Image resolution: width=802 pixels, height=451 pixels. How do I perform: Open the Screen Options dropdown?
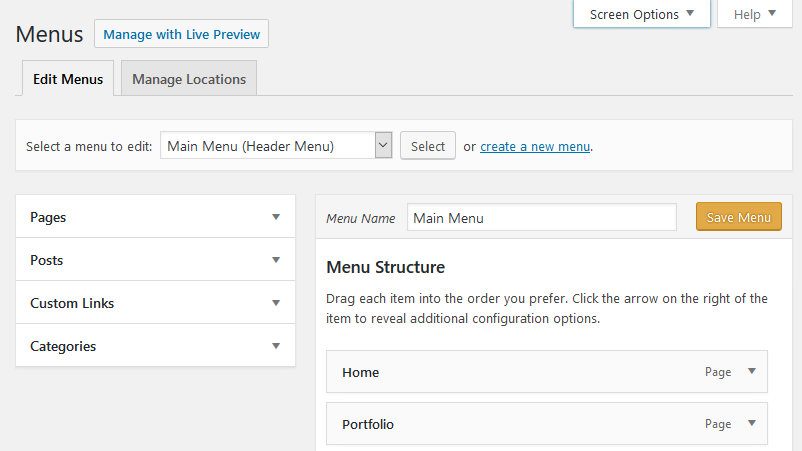641,14
